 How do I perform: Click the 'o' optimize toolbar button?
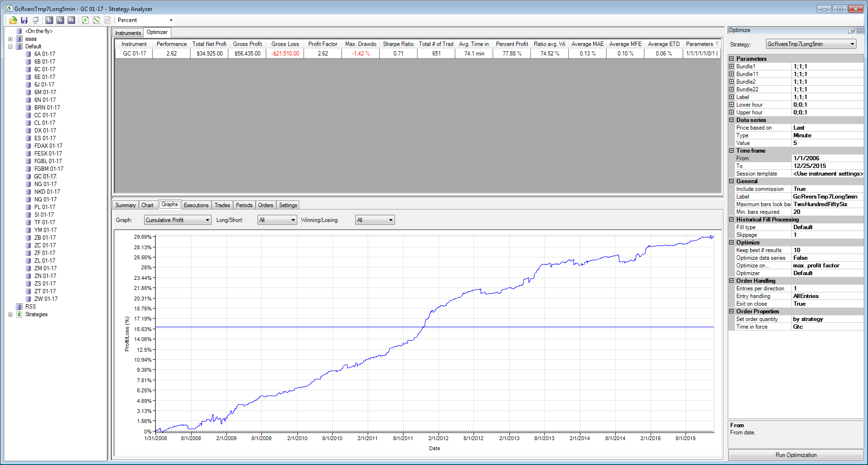[60, 20]
